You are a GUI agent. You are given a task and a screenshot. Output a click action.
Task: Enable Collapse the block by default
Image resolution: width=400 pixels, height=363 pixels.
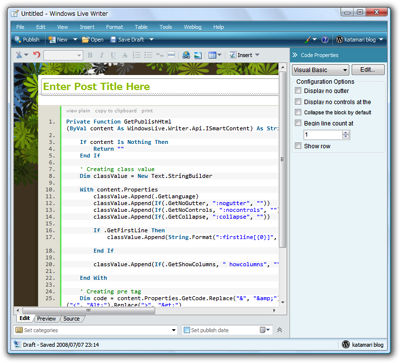point(298,112)
